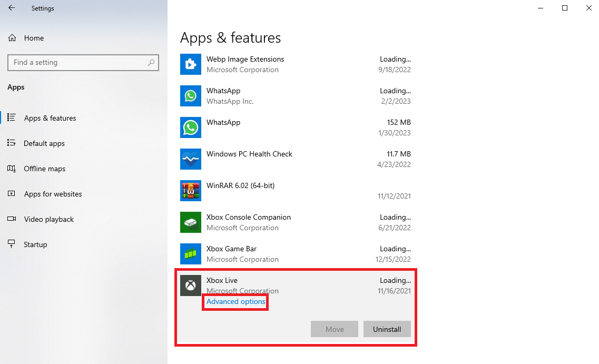Click the 12/15/2022 install date
599x364 pixels.
[393, 259]
